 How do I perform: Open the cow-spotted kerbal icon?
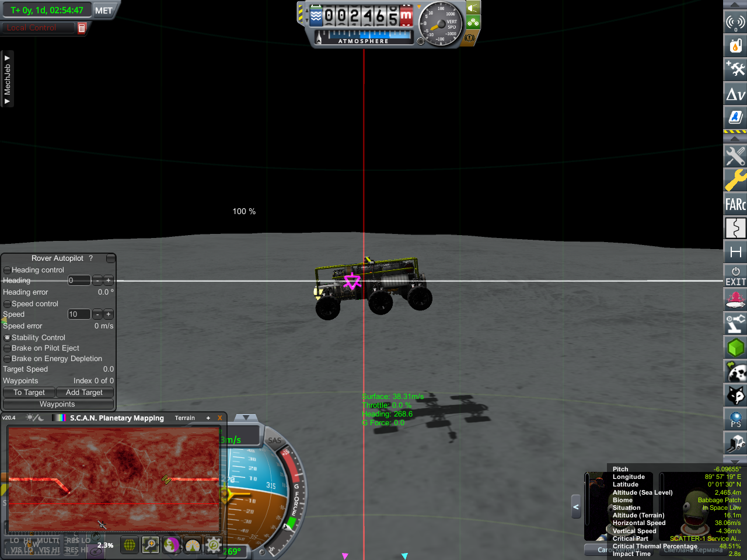pos(735,371)
